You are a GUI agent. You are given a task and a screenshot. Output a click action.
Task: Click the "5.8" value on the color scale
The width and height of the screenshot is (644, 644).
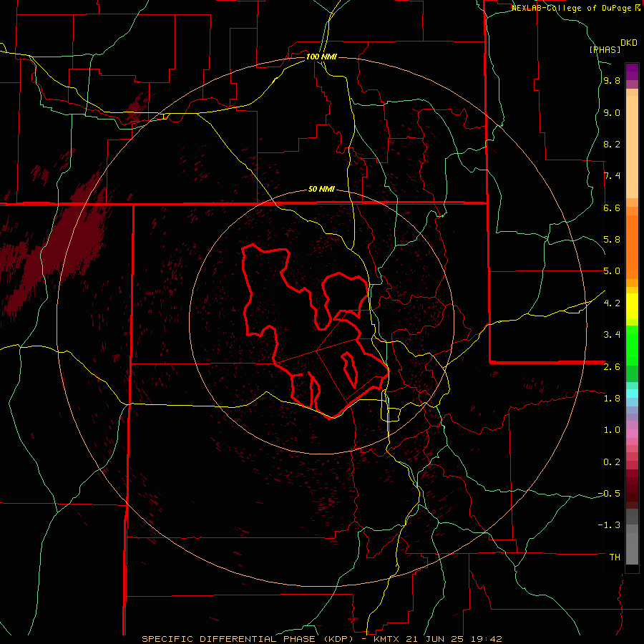(x=612, y=240)
